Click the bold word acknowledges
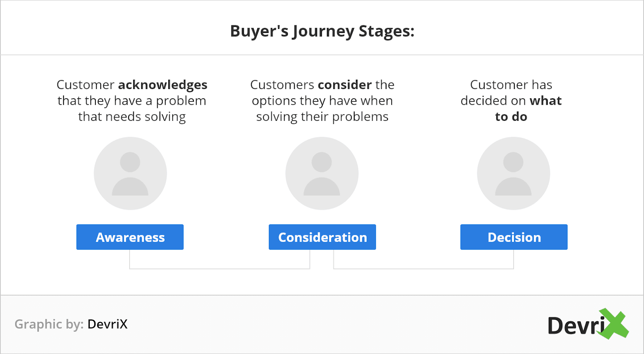Screen dimensions: 644x354 [163, 85]
